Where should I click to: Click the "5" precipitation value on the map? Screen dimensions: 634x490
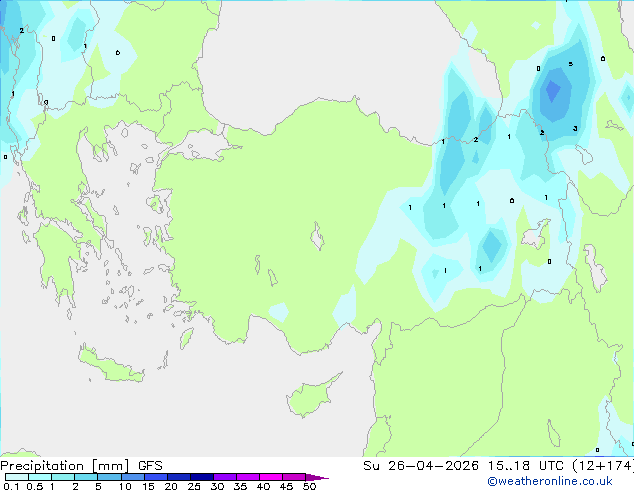571,64
